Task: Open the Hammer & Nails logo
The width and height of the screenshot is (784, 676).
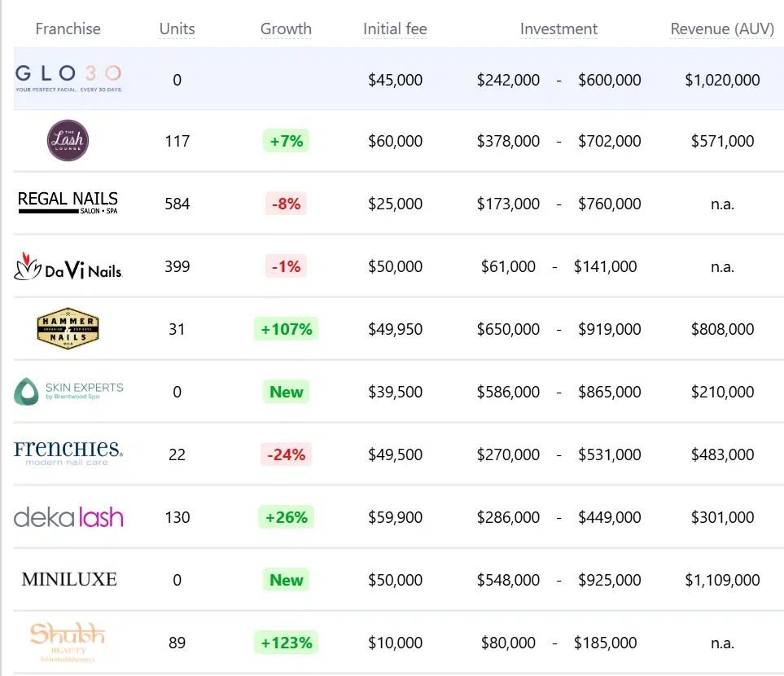Action: (x=68, y=329)
